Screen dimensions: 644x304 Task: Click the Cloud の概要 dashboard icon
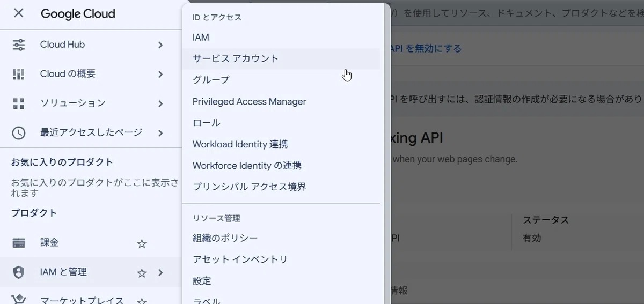[18, 74]
